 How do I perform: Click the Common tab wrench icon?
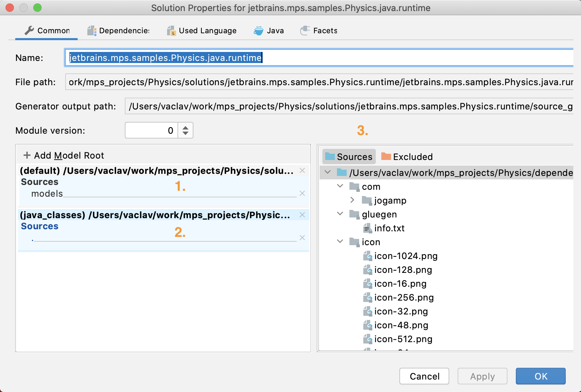(29, 31)
